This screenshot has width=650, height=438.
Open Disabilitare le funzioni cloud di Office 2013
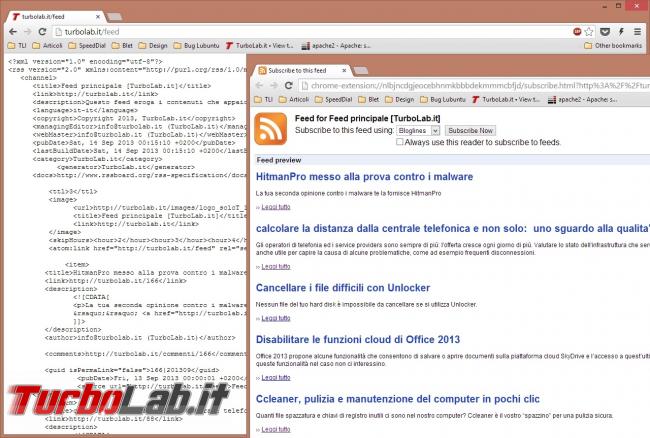358,339
